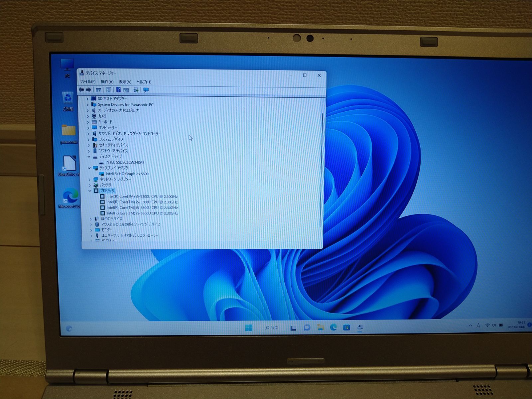Viewport: 532px width, 399px height.
Task: Open the ファイル(F) menu
Action: [x=87, y=81]
